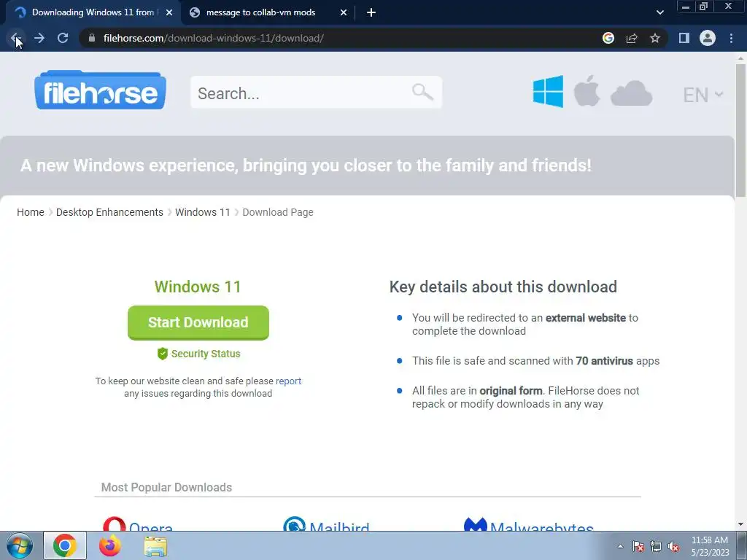The height and width of the screenshot is (560, 747).
Task: Click the address bar URL
Action: click(x=214, y=38)
